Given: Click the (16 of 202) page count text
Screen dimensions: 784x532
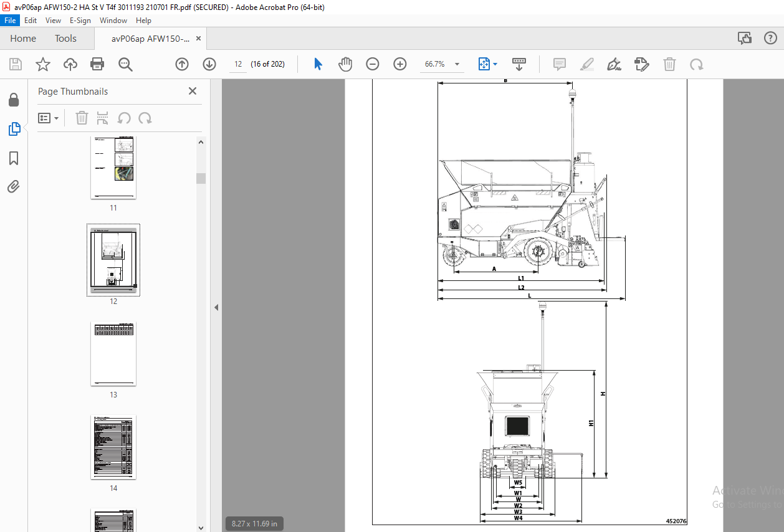Looking at the screenshot, I should 268,64.
